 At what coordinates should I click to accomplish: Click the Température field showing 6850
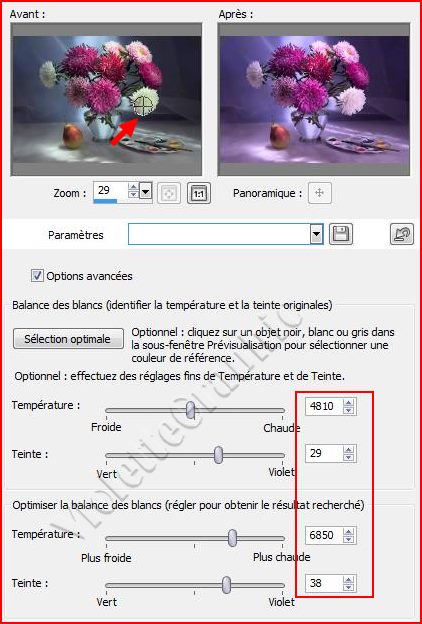point(324,535)
